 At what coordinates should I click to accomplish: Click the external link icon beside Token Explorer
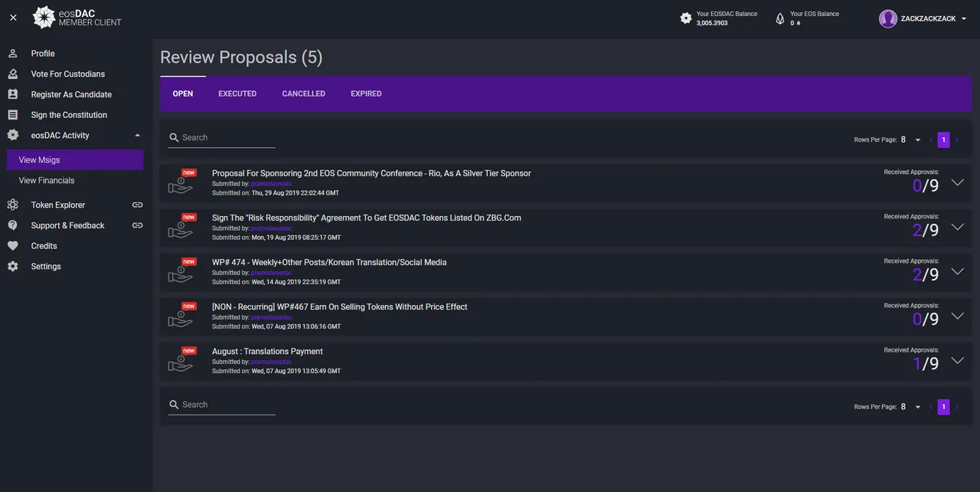point(137,205)
